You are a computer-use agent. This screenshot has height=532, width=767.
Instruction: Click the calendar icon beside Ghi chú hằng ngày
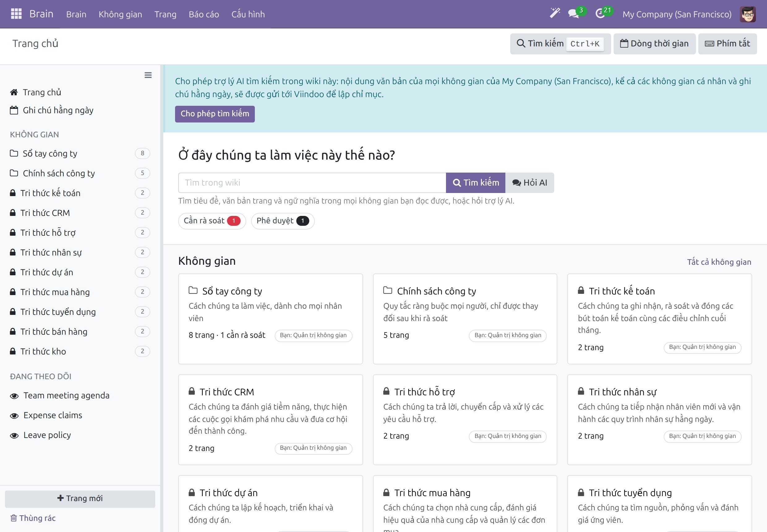[x=14, y=110]
